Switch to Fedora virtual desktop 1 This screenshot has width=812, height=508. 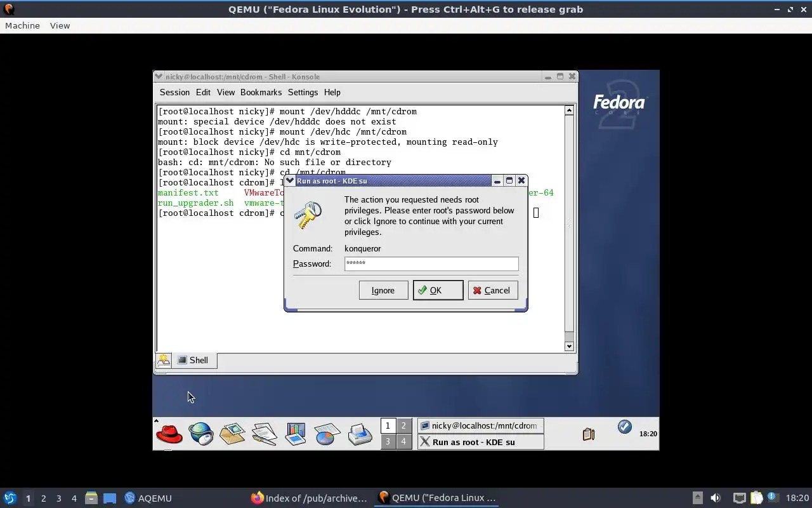click(x=388, y=425)
